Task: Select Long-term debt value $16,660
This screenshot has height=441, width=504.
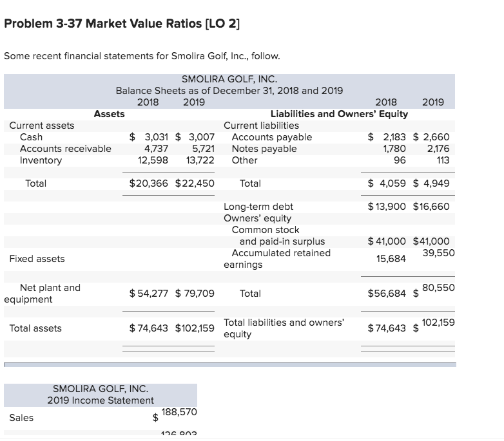Action: tap(431, 207)
